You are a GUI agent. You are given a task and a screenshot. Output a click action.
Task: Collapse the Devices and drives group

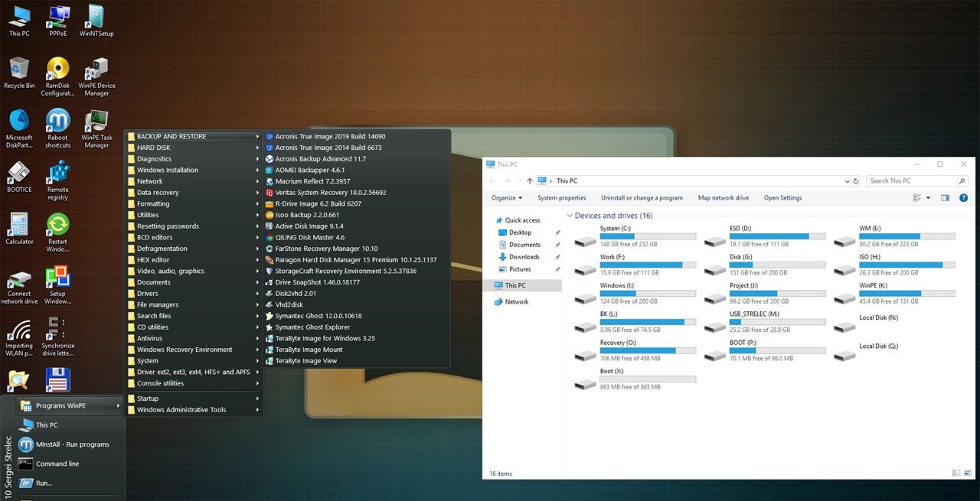tap(570, 216)
